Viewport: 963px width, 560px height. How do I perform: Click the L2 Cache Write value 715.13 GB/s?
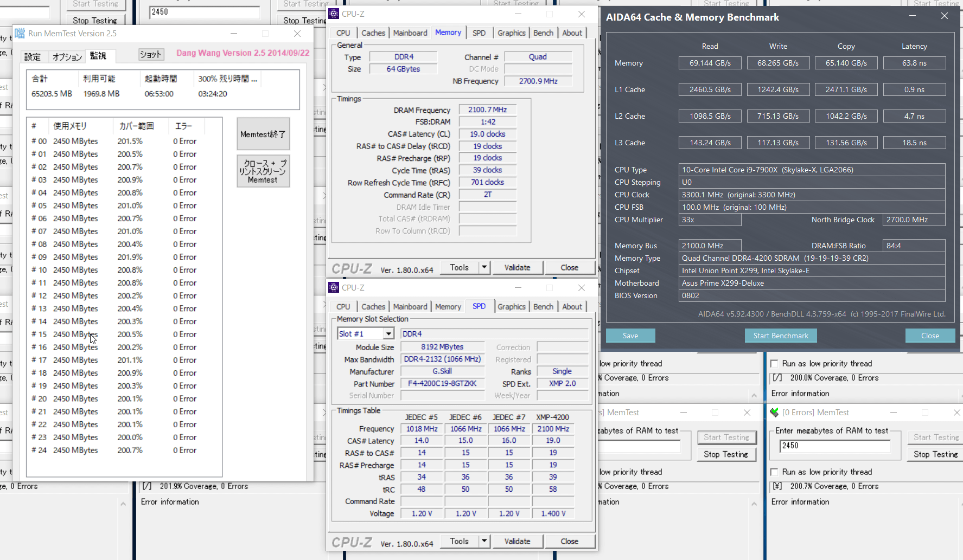778,116
